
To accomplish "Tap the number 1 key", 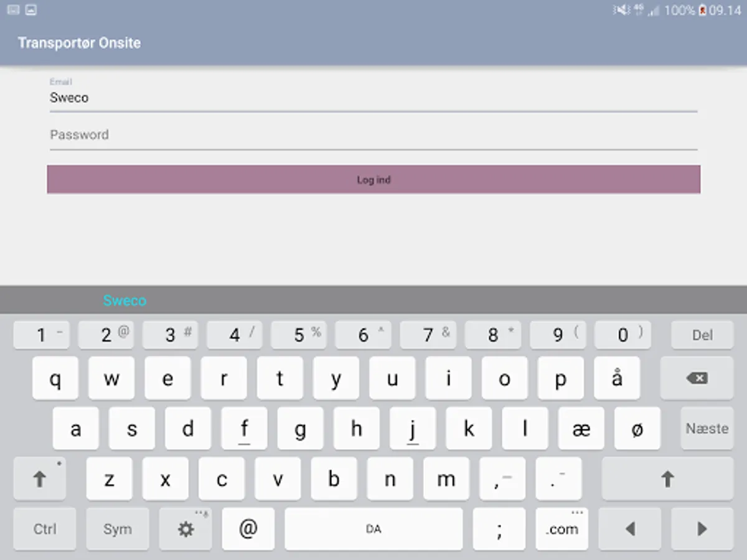I will coord(41,335).
